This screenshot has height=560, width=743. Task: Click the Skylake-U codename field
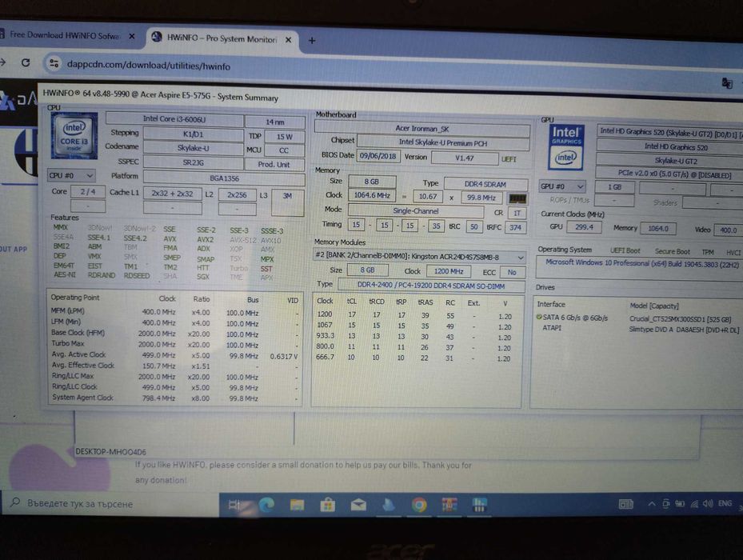pyautogui.click(x=193, y=148)
